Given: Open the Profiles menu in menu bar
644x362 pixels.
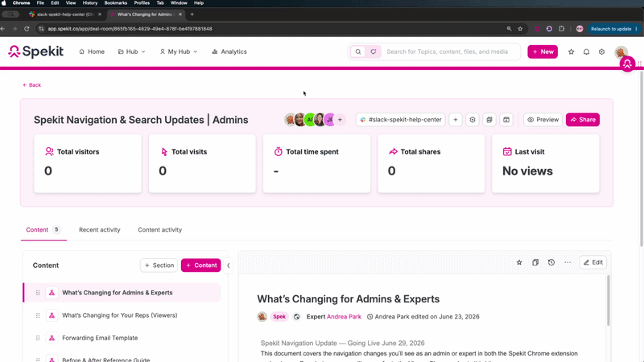Looking at the screenshot, I should point(142,3).
